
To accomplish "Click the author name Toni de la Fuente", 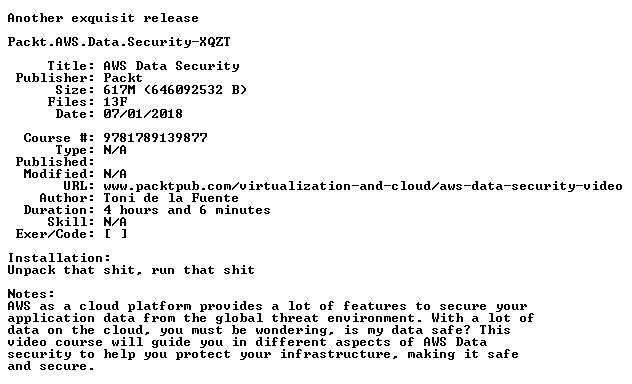I will (x=171, y=198).
